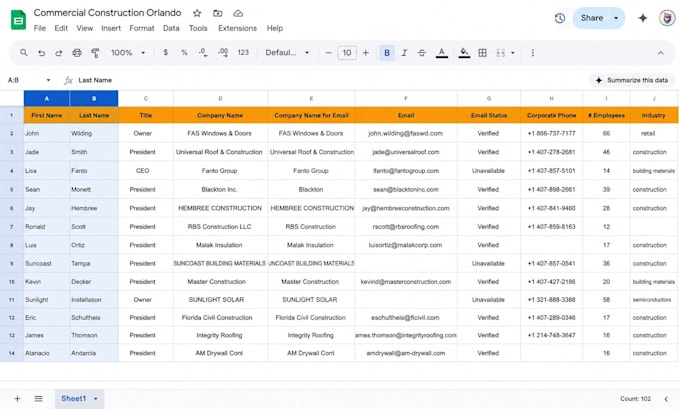Format as currency
This screenshot has width=680, height=409.
click(x=165, y=52)
